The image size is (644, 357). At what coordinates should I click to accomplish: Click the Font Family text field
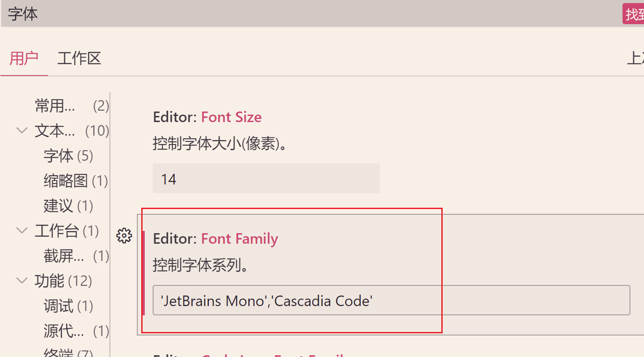pos(391,300)
